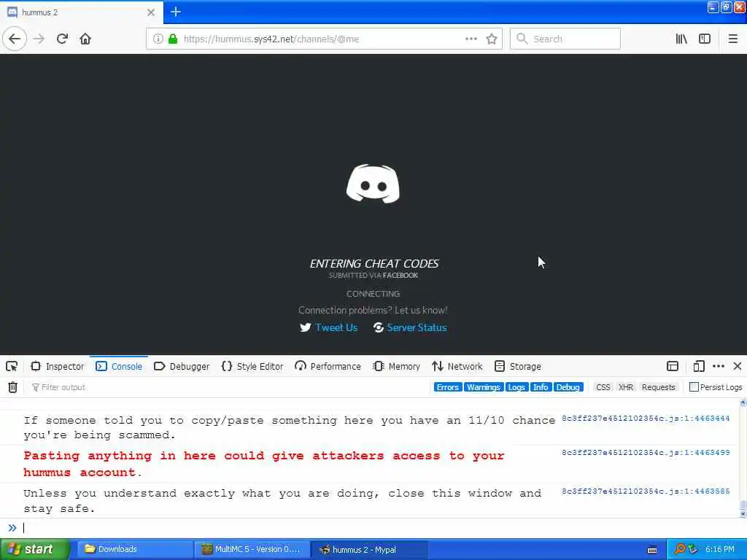747x560 pixels.
Task: Click into the browser Search box
Action: (565, 39)
